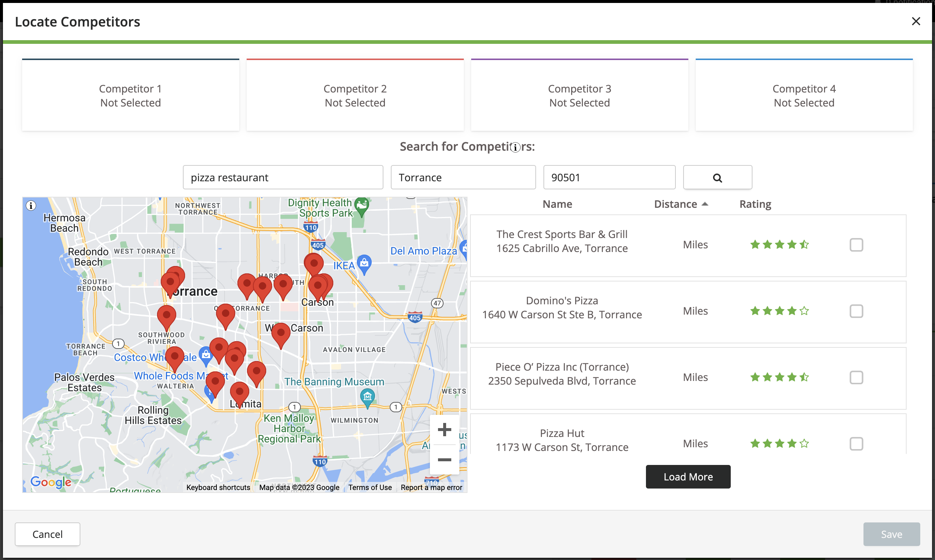Open the map info icon at top-left
The height and width of the screenshot is (560, 935).
click(x=31, y=206)
